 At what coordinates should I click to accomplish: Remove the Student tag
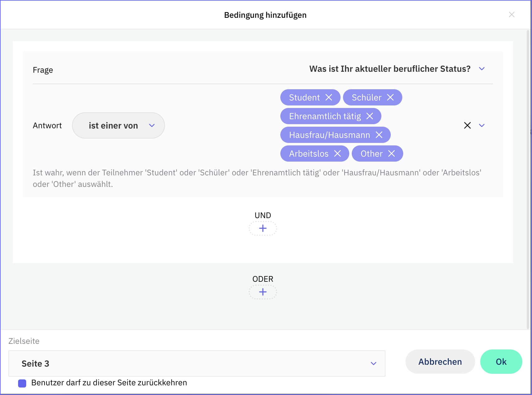pos(329,97)
